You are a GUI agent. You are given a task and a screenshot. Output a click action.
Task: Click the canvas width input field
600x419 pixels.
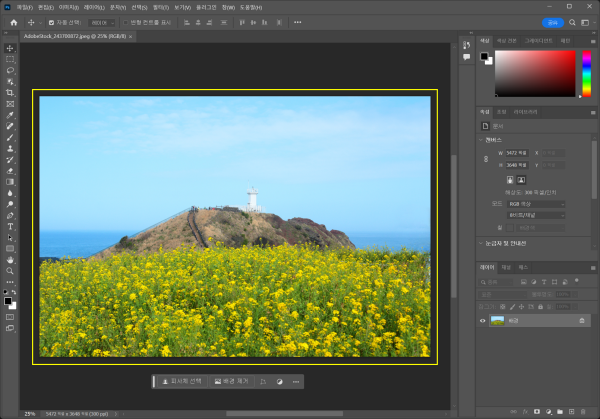pyautogui.click(x=516, y=152)
